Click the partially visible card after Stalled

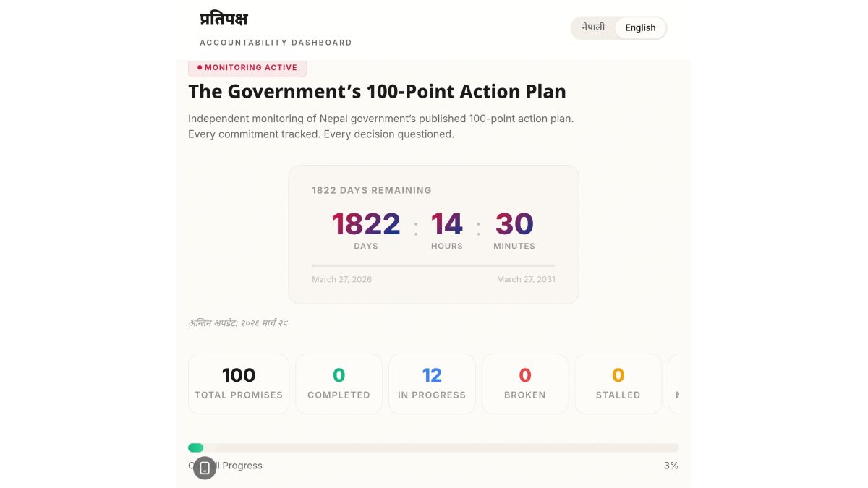click(x=674, y=384)
